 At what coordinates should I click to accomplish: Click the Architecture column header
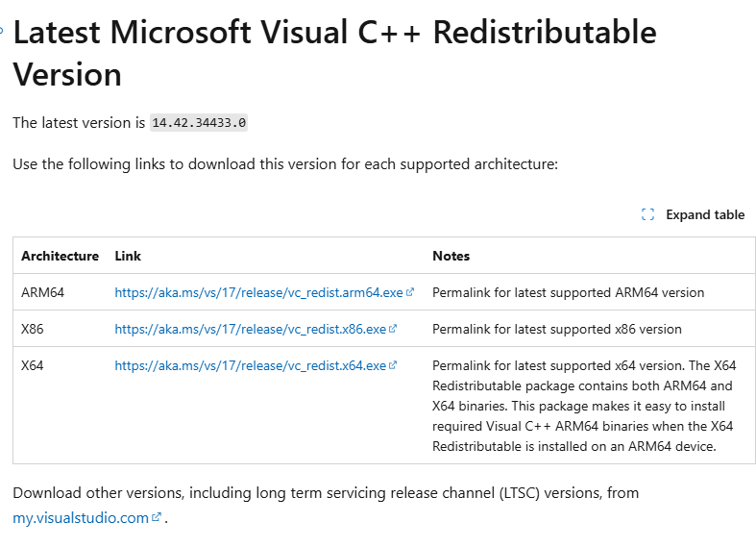60,256
